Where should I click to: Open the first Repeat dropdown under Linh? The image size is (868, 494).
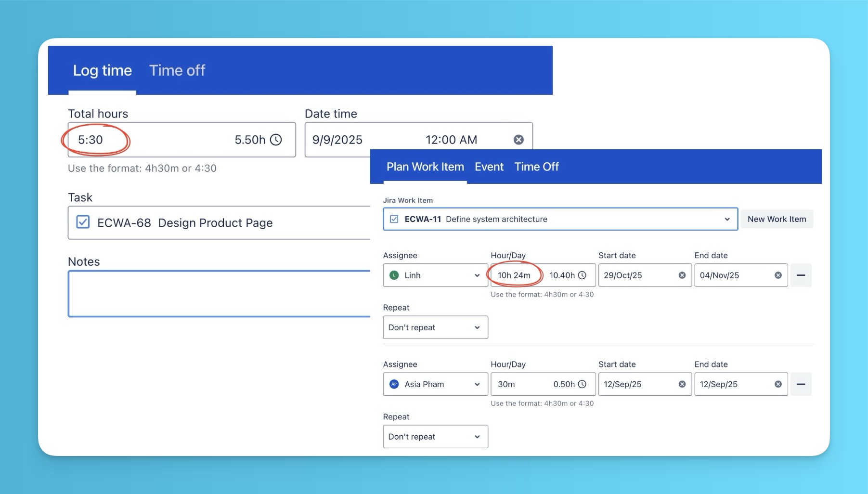click(435, 327)
